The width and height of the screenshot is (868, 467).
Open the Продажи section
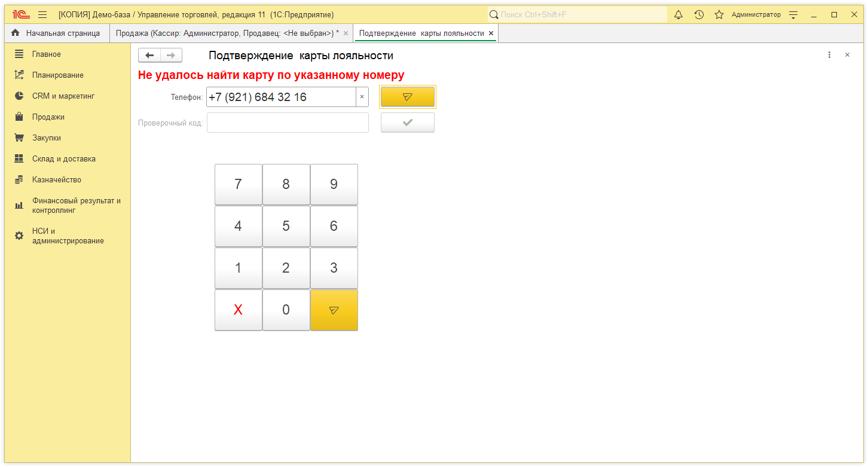point(48,117)
